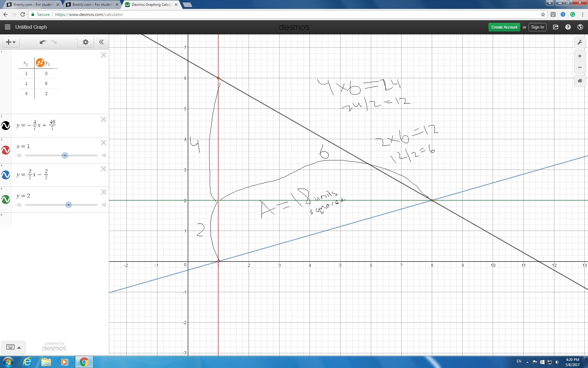This screenshot has height=368, width=588.
Task: Hide the green line y=2
Action: coord(6,199)
